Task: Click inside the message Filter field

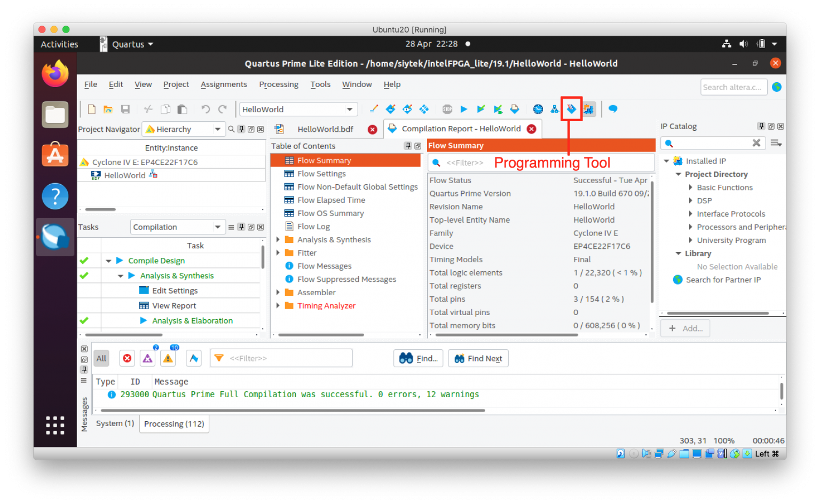Action: [x=281, y=358]
